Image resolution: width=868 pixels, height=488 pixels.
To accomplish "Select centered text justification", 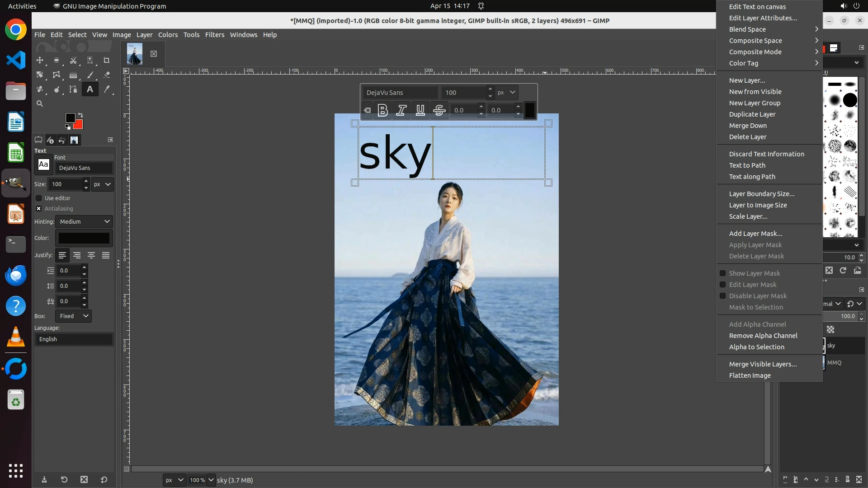I will click(x=91, y=255).
